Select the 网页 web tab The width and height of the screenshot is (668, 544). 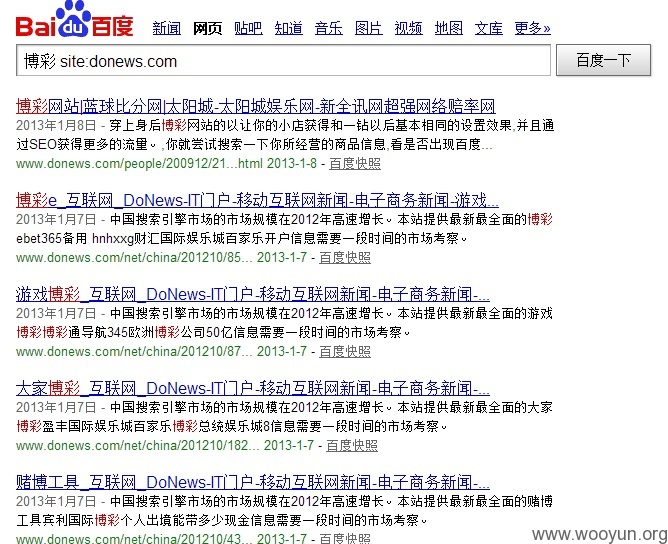tap(207, 29)
